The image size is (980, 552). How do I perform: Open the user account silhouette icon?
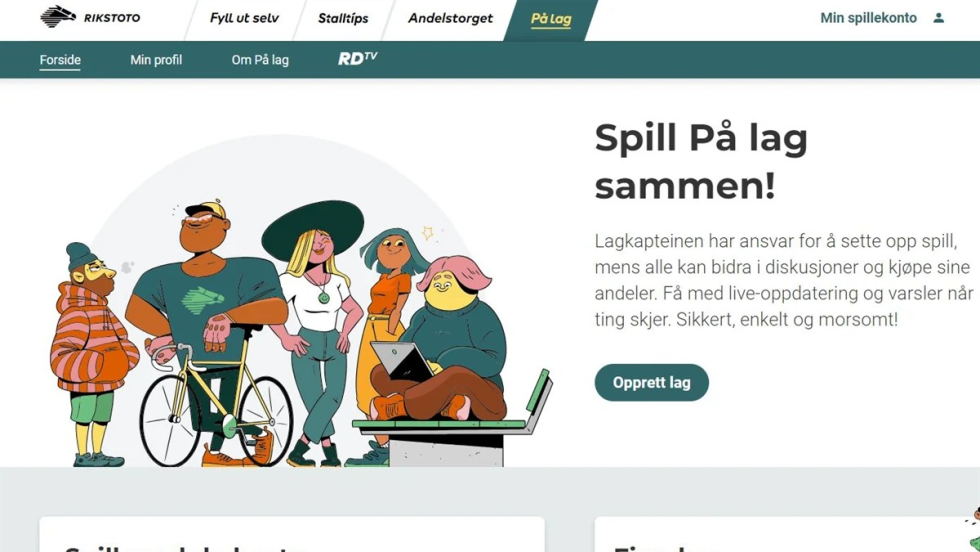(x=938, y=18)
